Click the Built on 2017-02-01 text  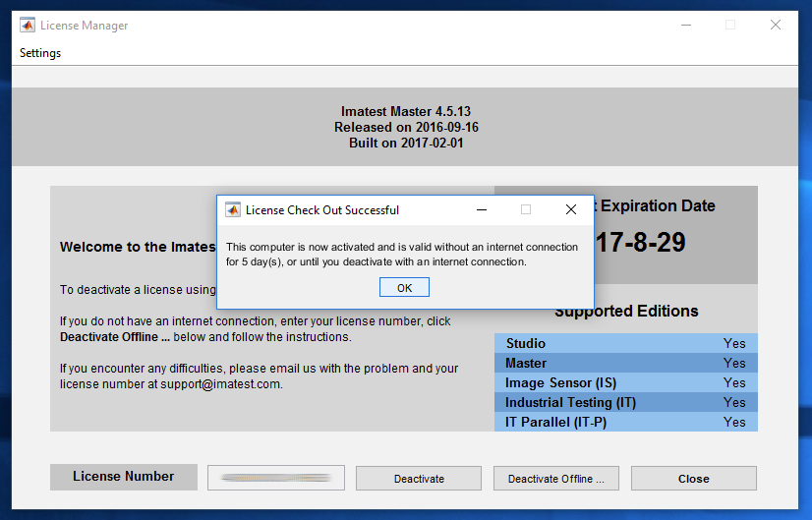pyautogui.click(x=406, y=143)
